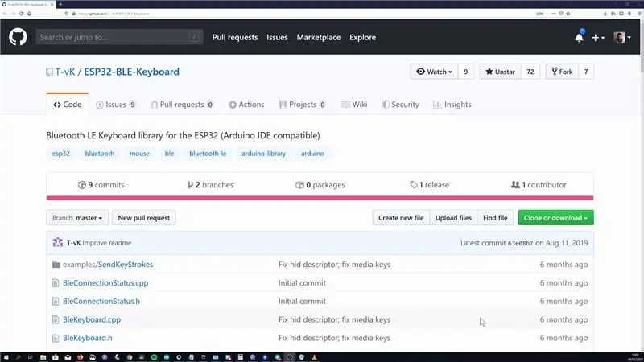Image resolution: width=644 pixels, height=362 pixels.
Task: Go to Pull requests in top navigation
Action: [x=235, y=37]
